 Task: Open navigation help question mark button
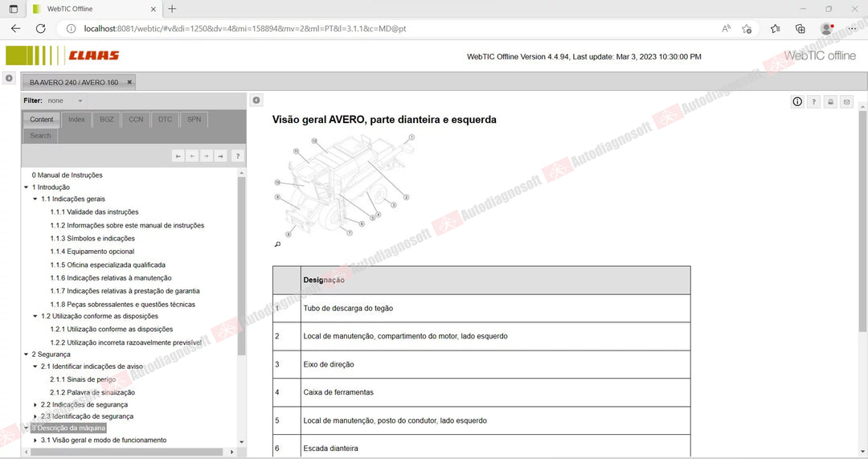(x=237, y=156)
